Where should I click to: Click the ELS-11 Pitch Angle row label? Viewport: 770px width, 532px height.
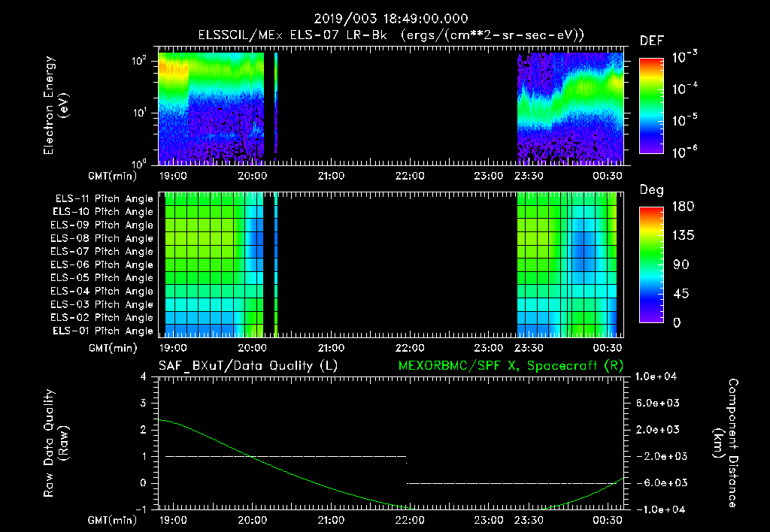[x=104, y=199]
